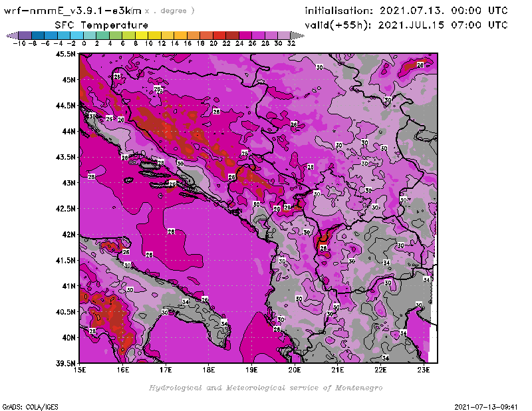Click the legend swatch between -10 and -8

coord(25,35)
